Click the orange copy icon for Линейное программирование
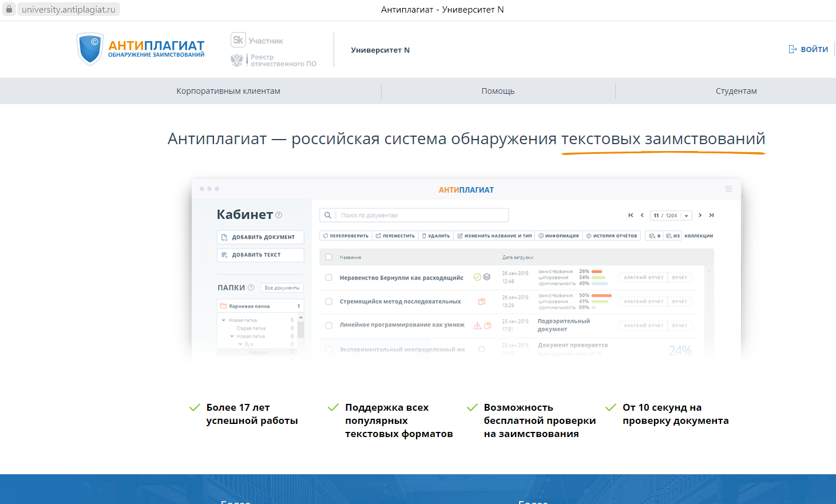 488,326
